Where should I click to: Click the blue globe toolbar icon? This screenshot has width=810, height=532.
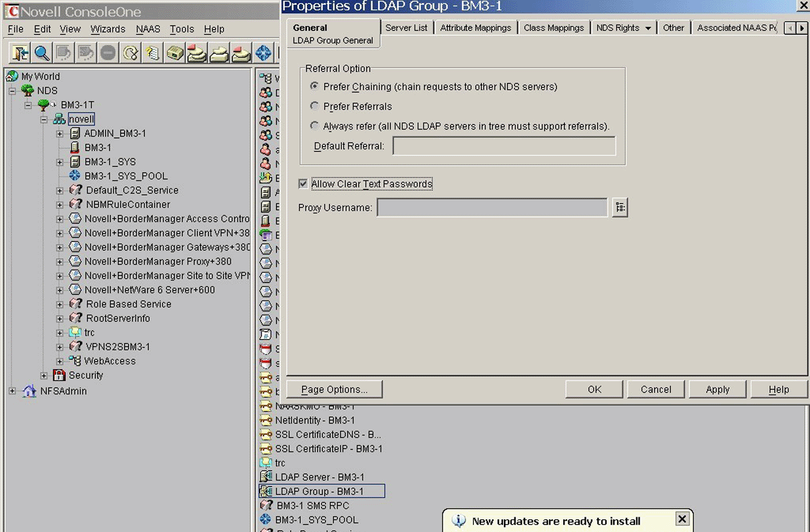pyautogui.click(x=264, y=53)
